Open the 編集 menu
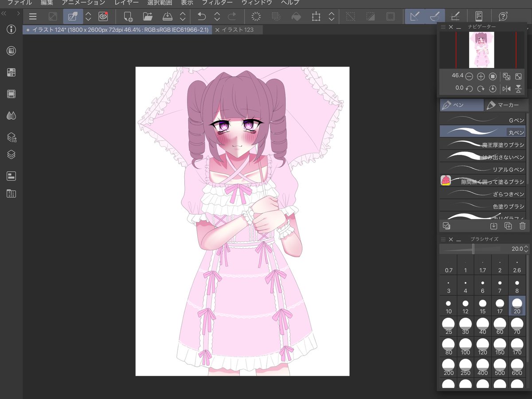The width and height of the screenshot is (532, 399). click(47, 2)
